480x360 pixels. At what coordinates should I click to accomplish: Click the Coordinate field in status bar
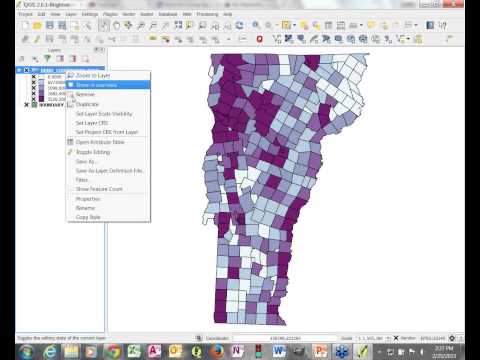point(285,338)
